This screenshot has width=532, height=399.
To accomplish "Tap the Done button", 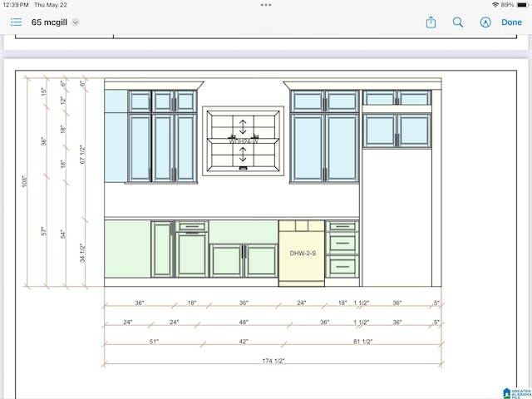I will pos(512,22).
